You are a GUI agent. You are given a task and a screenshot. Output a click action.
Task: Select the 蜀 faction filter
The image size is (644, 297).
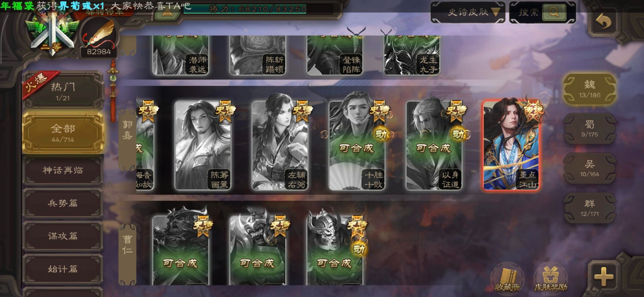590,129
